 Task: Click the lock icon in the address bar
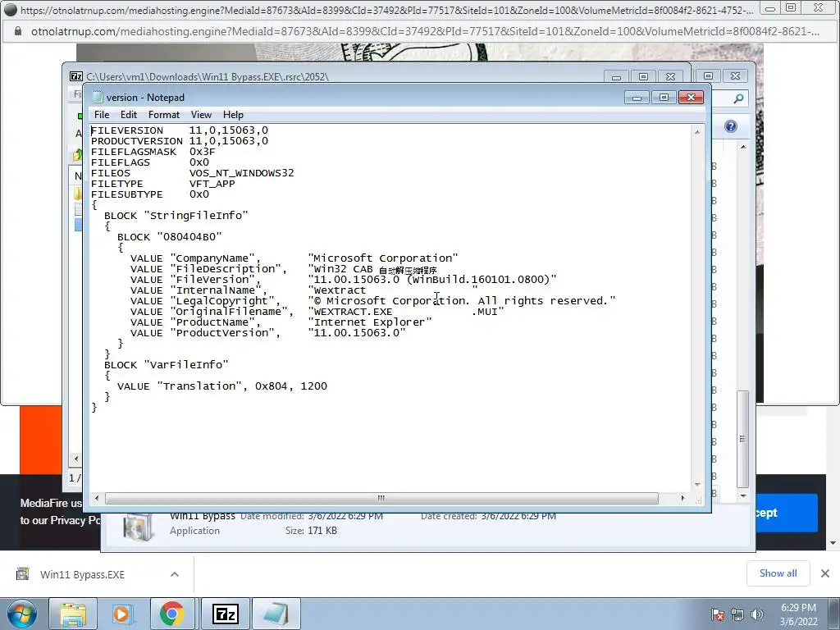coord(18,32)
